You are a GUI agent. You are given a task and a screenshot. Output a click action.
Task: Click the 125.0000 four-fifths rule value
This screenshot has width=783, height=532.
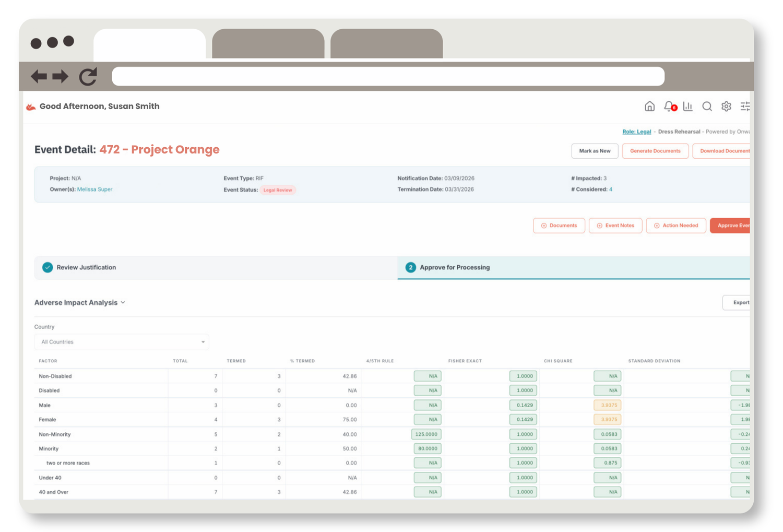tap(426, 434)
